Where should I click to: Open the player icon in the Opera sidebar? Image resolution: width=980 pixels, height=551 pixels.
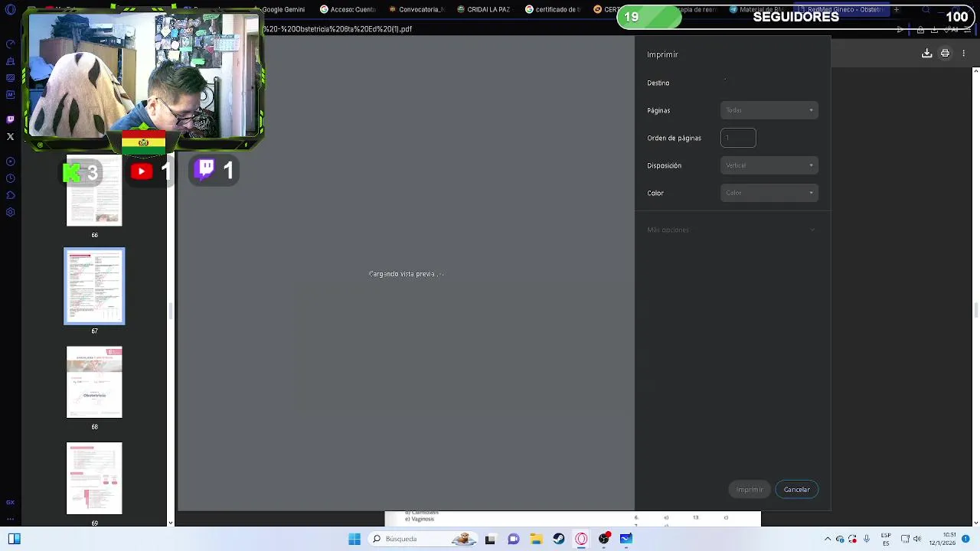[x=10, y=161]
